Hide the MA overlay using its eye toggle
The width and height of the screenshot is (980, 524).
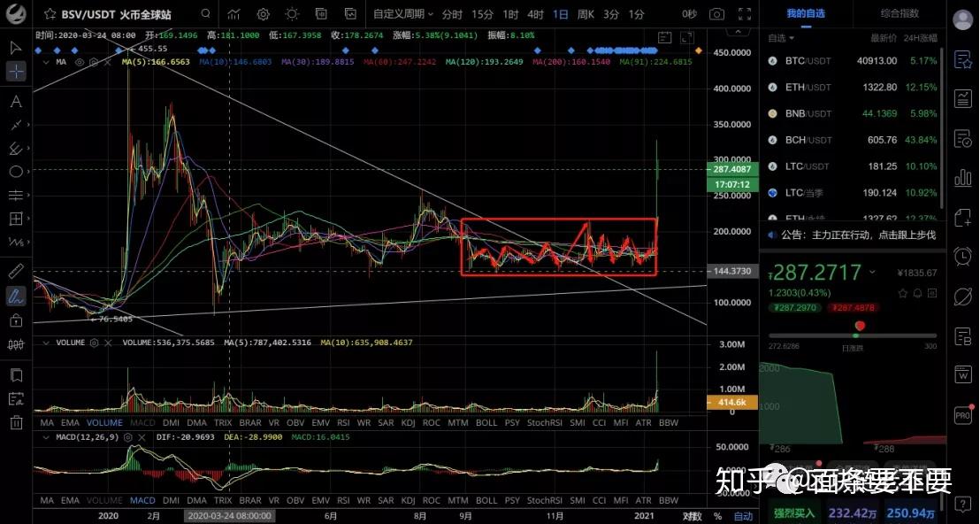[x=80, y=61]
